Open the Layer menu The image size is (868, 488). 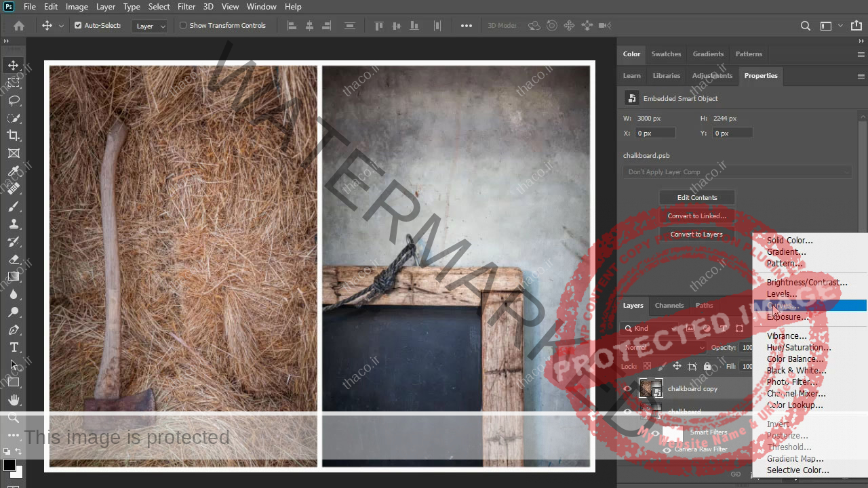[x=106, y=7]
